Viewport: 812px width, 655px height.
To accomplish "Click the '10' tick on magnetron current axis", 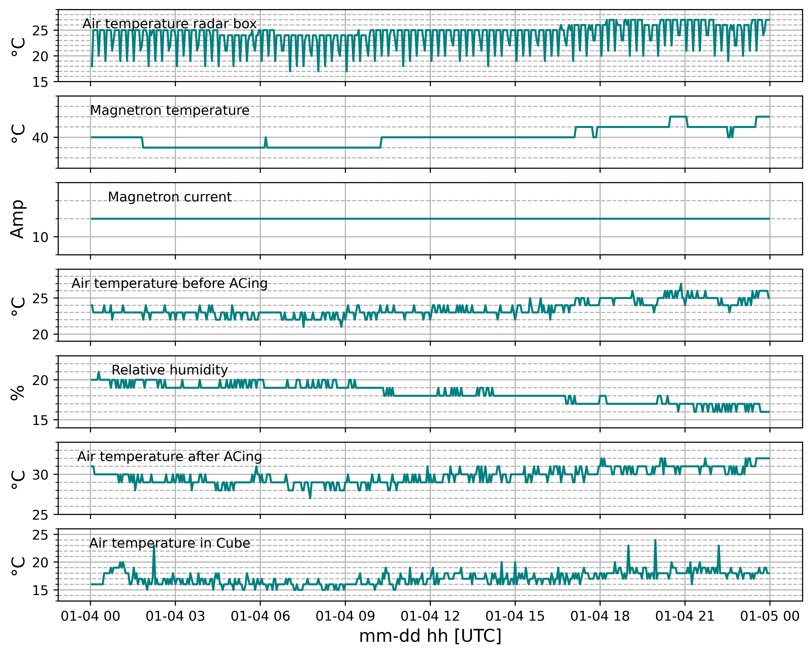I will (x=40, y=237).
